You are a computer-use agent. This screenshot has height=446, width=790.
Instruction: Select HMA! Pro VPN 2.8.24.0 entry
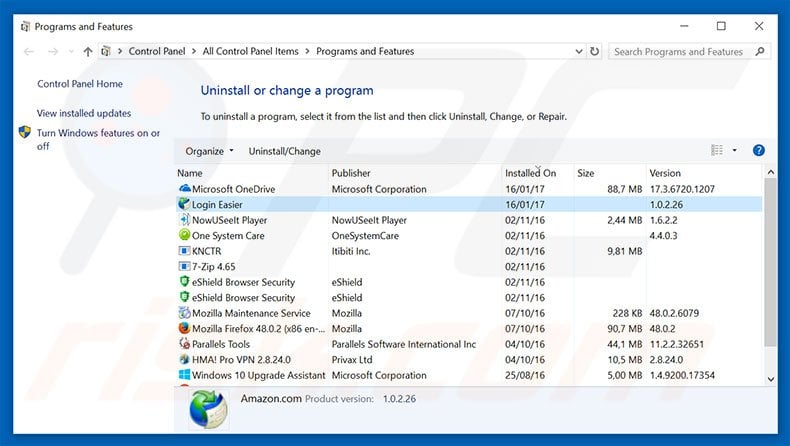[241, 359]
